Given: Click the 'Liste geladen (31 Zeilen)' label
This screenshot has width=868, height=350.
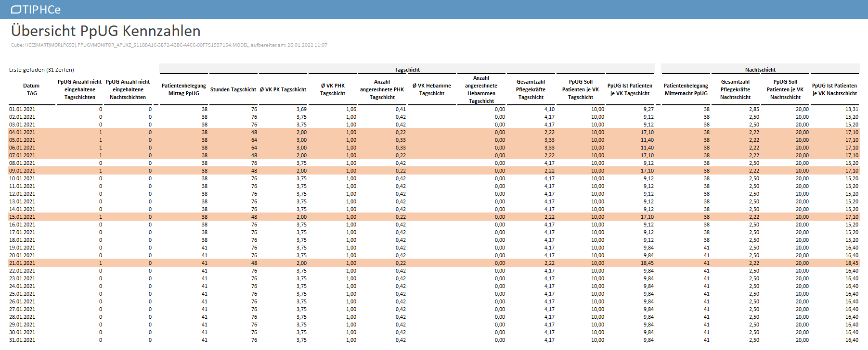Looking at the screenshot, I should (41, 70).
